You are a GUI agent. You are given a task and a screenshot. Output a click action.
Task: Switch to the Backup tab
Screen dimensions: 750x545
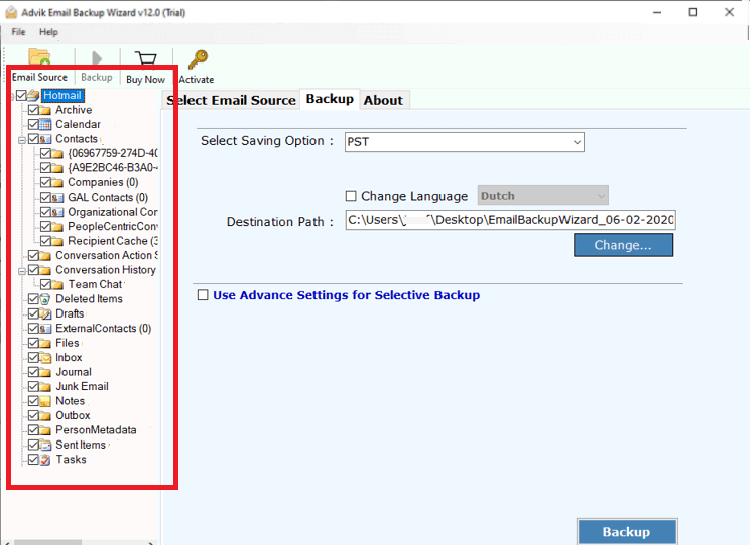coord(330,99)
